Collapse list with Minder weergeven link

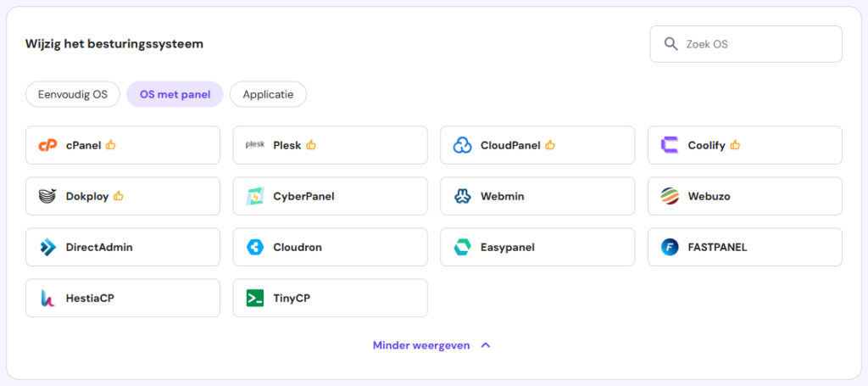pyautogui.click(x=421, y=345)
